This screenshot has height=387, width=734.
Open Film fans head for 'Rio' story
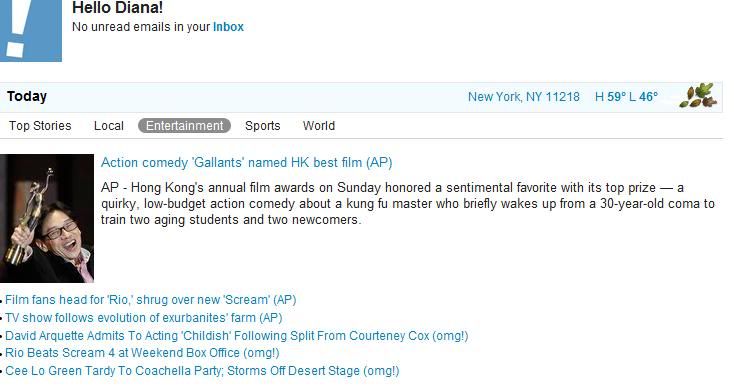[x=151, y=300]
